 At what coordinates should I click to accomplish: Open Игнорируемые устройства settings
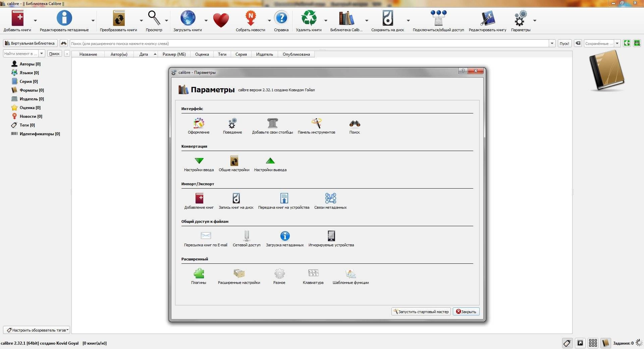click(331, 239)
